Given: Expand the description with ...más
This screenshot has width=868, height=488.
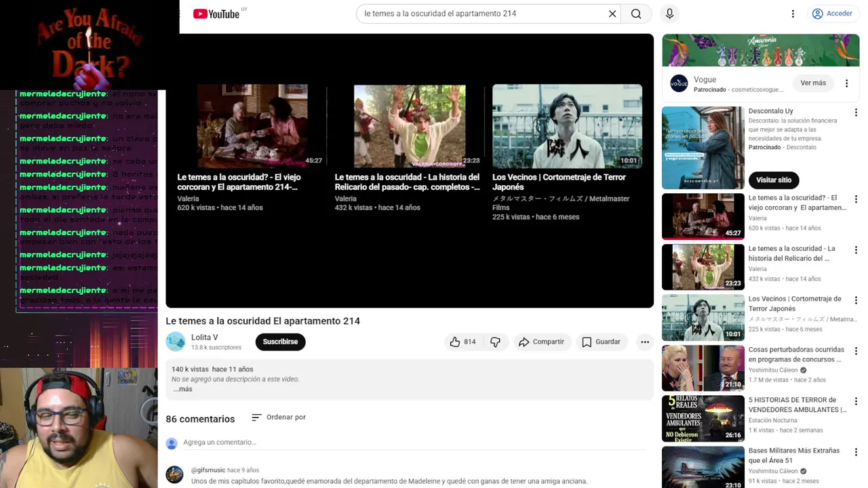Looking at the screenshot, I should 182,389.
